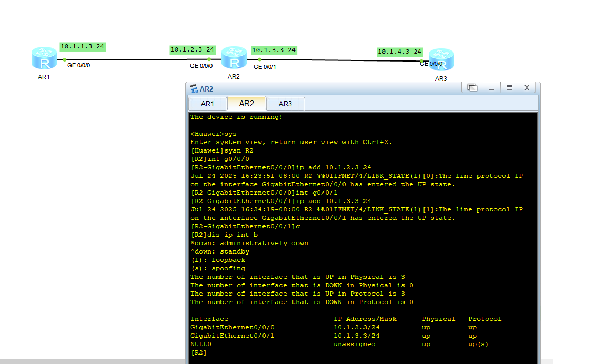Click the AR1 device name label

[44, 77]
